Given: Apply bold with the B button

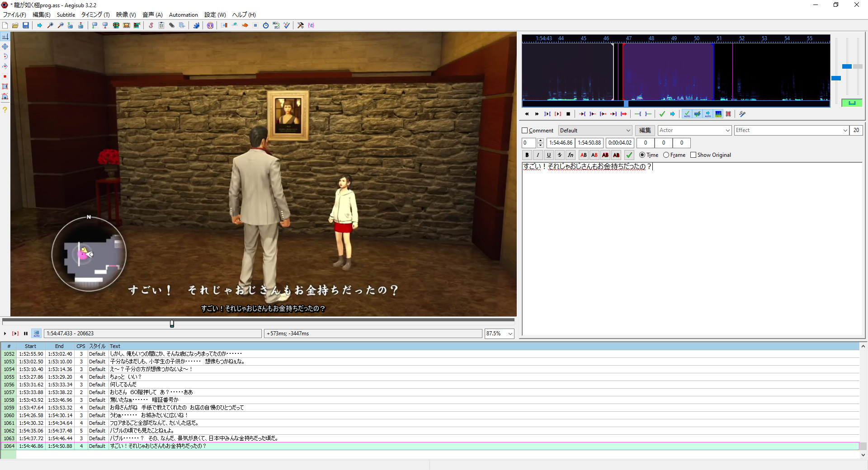Looking at the screenshot, I should click(x=527, y=155).
